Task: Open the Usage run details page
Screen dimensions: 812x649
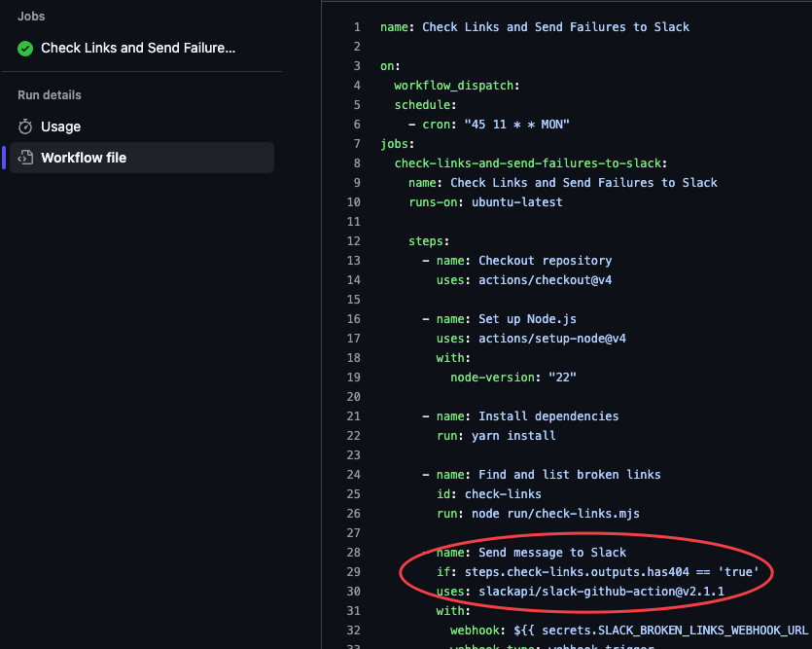Action: (x=60, y=126)
